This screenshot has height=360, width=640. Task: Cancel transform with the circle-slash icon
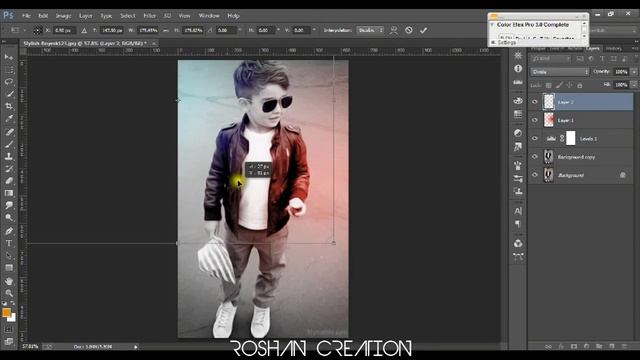click(409, 30)
